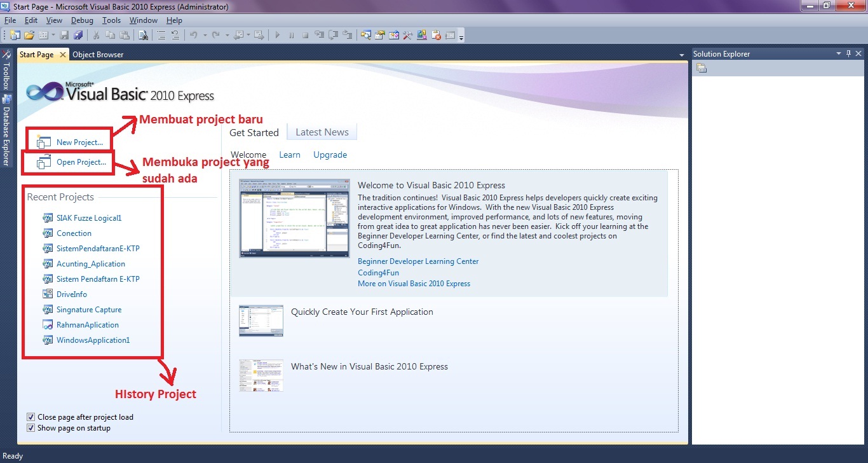The height and width of the screenshot is (463, 868).
Task: Open recent project RahmanAplication
Action: pyautogui.click(x=87, y=325)
